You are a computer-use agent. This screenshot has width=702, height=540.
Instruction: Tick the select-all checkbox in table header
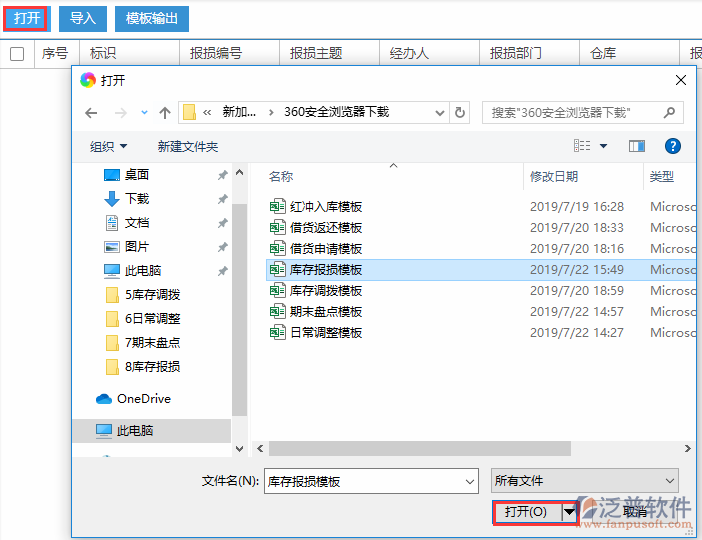17,54
